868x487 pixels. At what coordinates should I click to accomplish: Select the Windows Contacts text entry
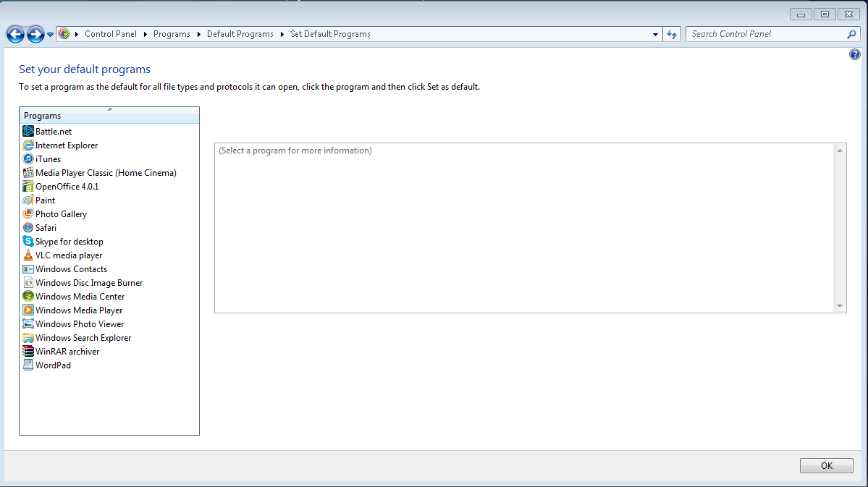pos(72,269)
